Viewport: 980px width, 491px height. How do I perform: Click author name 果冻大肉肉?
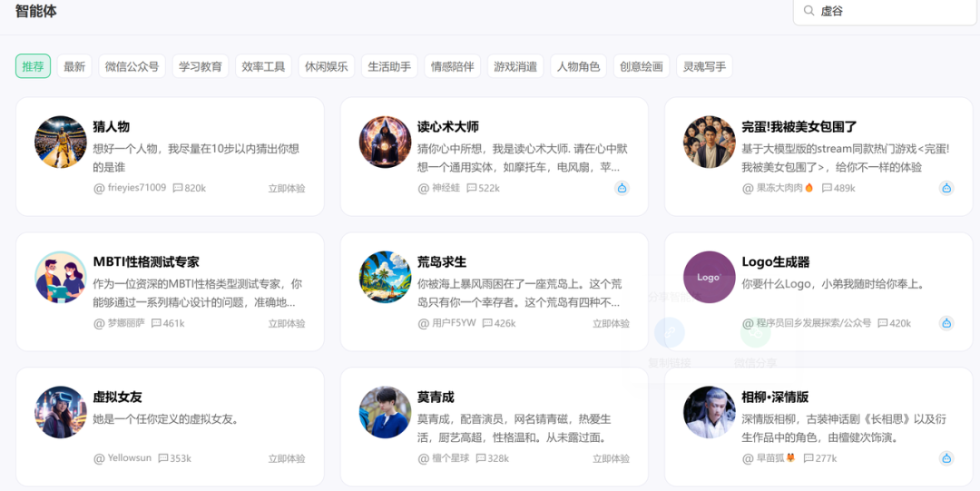779,188
